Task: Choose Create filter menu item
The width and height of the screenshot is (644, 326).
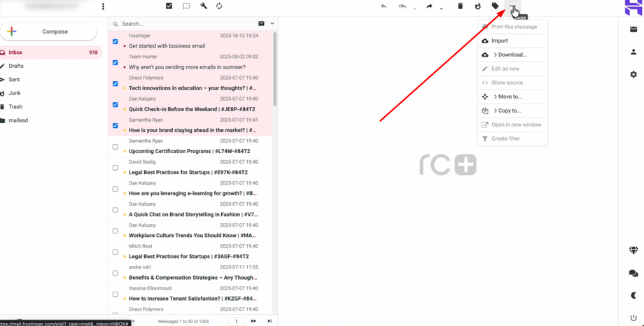Action: pyautogui.click(x=512, y=139)
